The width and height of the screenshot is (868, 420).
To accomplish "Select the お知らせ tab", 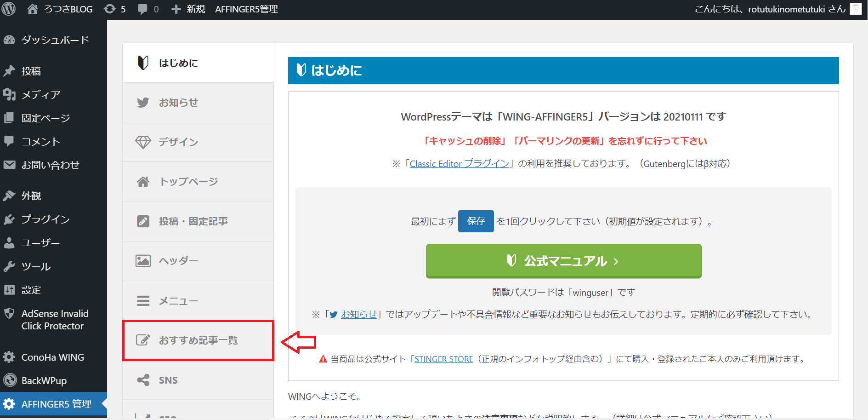I will point(198,103).
